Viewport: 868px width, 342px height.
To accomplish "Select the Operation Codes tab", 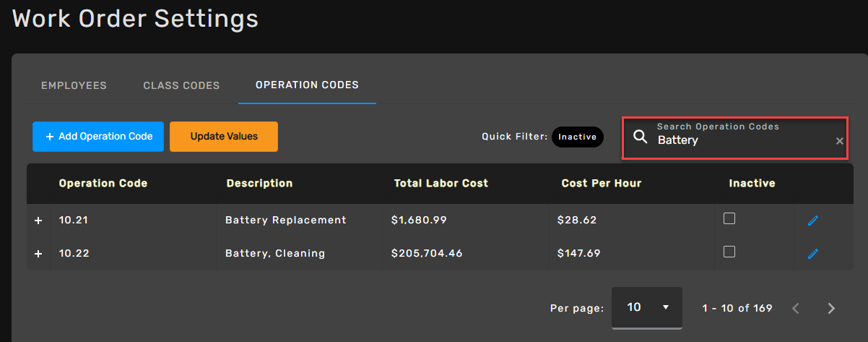I will tap(307, 85).
